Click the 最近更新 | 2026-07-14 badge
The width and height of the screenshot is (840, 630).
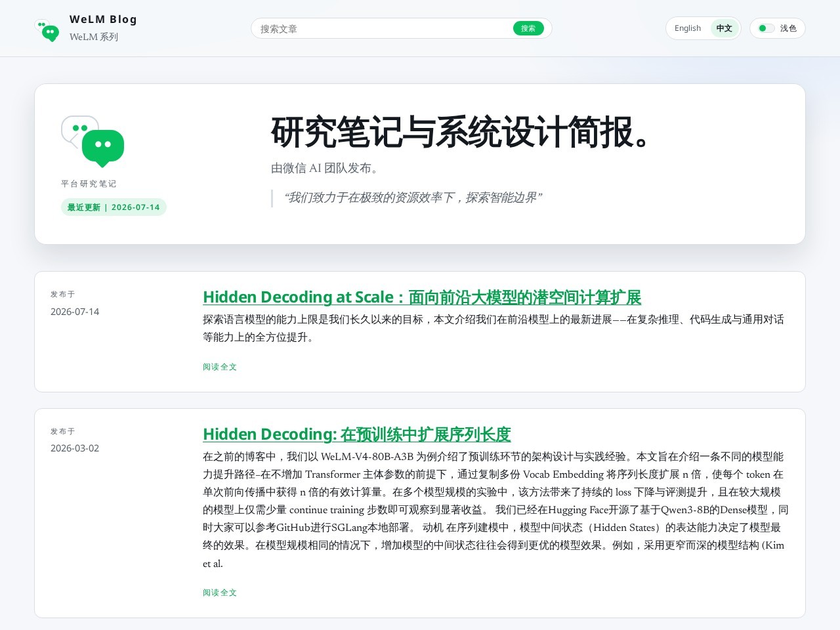[x=114, y=207]
